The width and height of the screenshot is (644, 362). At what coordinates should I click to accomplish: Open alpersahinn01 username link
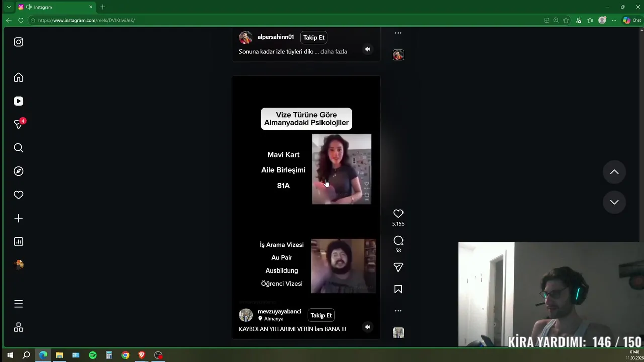(276, 37)
